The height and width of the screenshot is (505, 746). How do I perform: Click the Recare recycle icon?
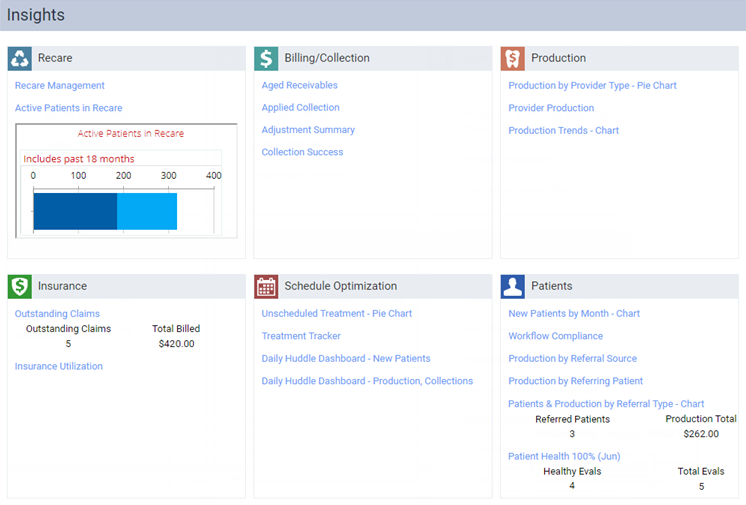click(x=20, y=58)
